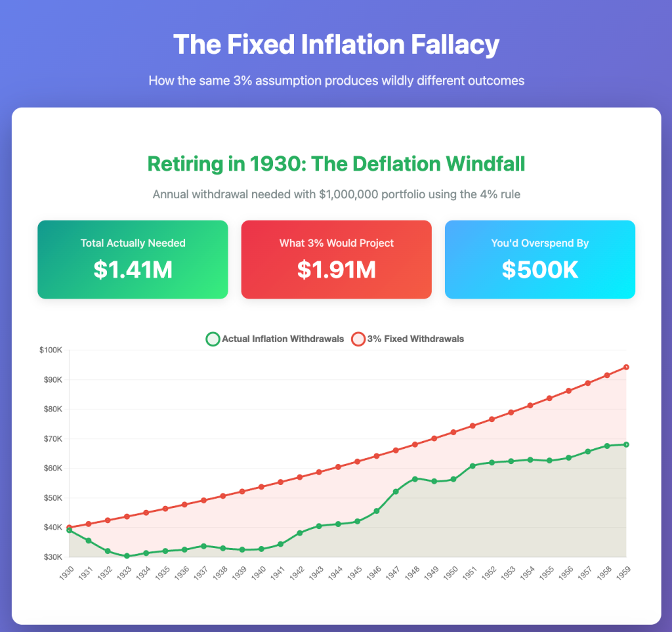Click the red legend circle marker
Viewport: 672px width, 632px height.
click(x=358, y=339)
